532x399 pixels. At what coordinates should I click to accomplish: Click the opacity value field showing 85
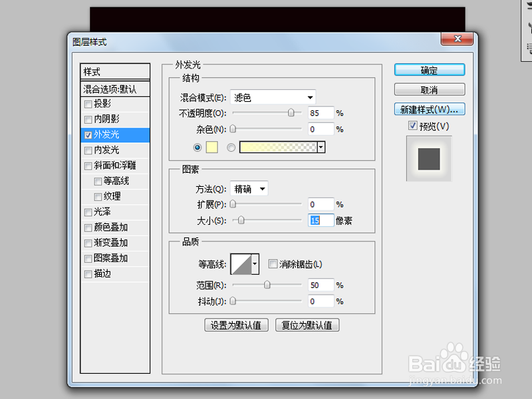click(x=321, y=113)
